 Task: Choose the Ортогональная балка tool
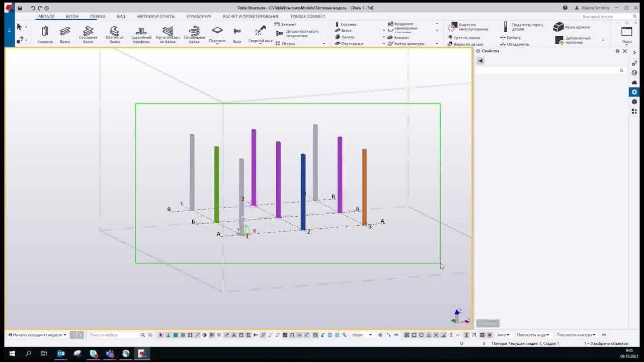pos(168,35)
